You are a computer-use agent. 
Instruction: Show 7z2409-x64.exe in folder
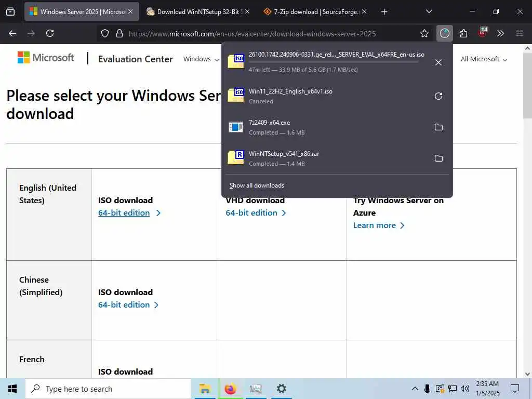click(438, 127)
